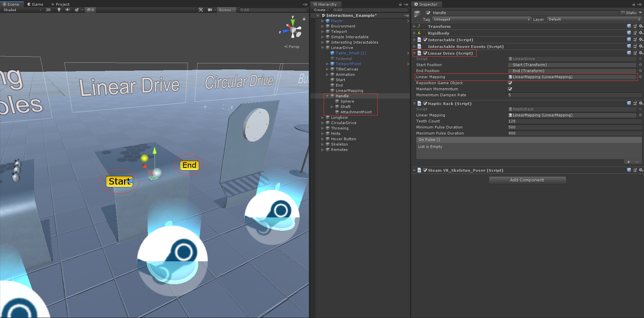644x318 pixels.
Task: Disable the Linear Drive script checkbox
Action: (x=425, y=53)
